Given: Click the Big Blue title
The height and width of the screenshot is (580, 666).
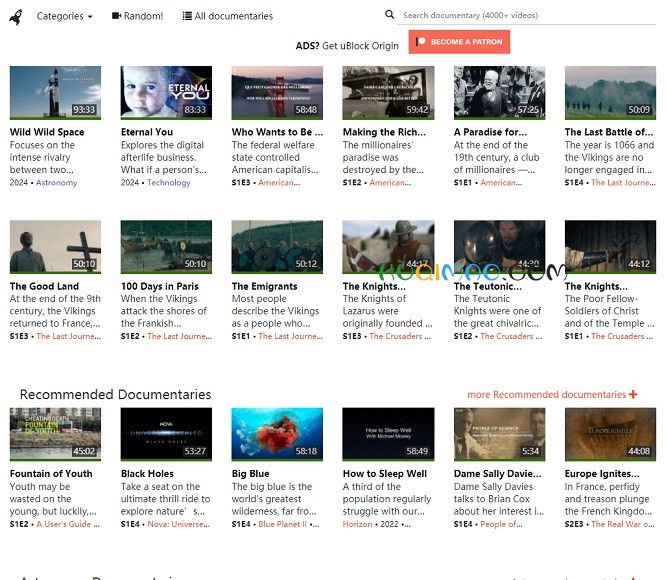Looking at the screenshot, I should click(250, 473).
